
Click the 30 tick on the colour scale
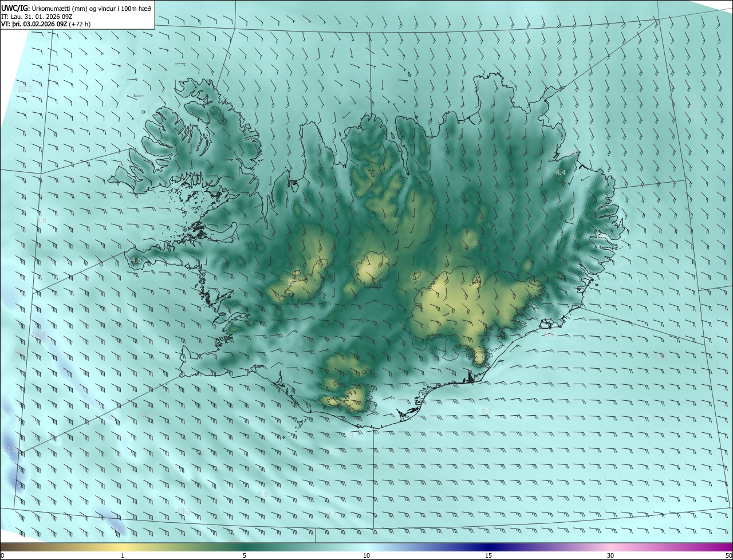pos(610,555)
